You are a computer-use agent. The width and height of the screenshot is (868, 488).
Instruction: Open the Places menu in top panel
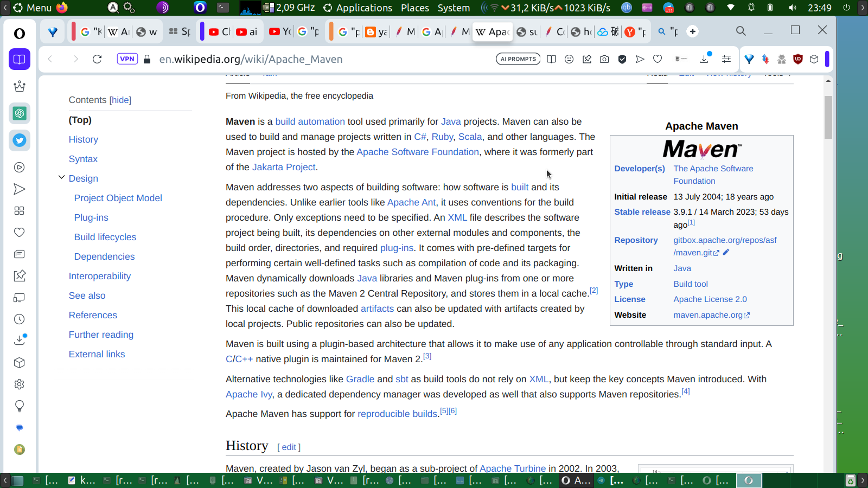[415, 8]
